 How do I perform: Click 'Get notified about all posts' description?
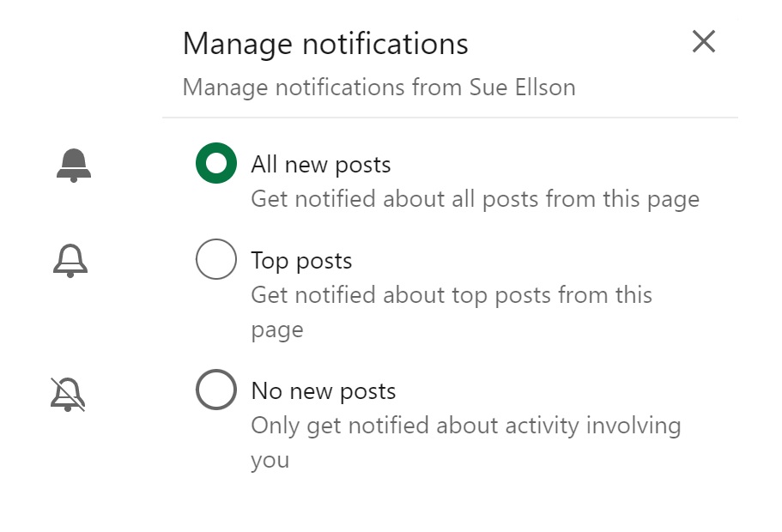pyautogui.click(x=476, y=199)
